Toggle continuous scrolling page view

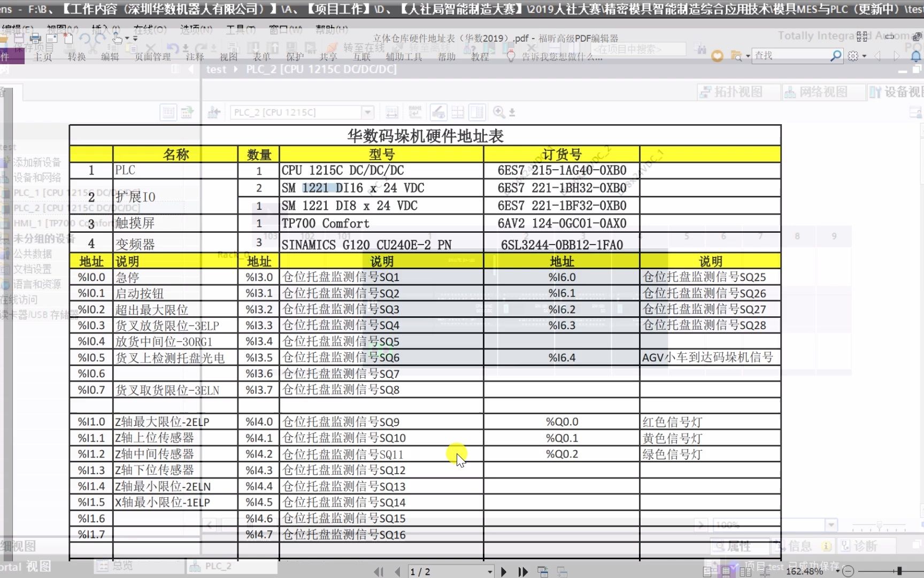pyautogui.click(x=726, y=572)
